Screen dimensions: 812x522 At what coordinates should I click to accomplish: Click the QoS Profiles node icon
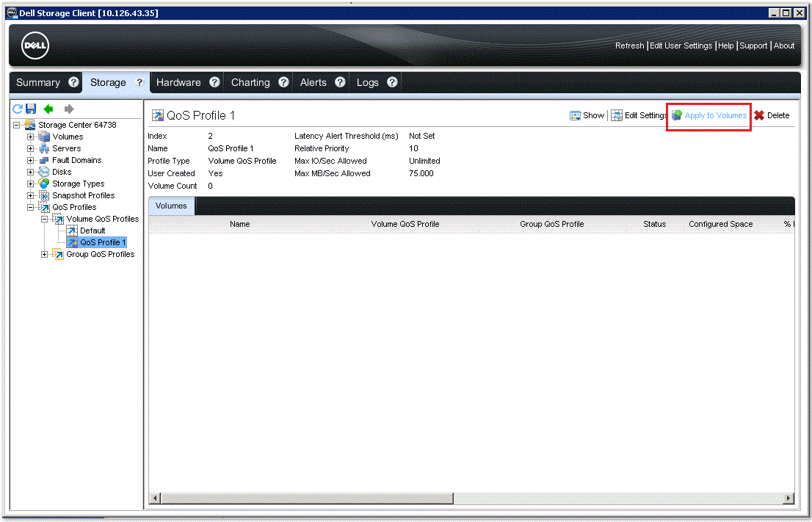click(x=44, y=207)
